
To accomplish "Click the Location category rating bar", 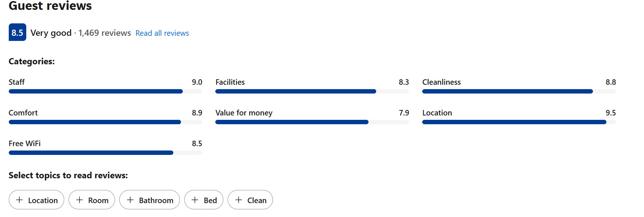I will pyautogui.click(x=519, y=122).
